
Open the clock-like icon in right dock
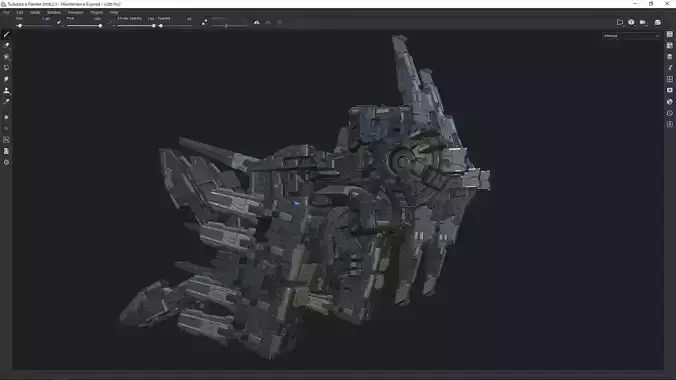click(670, 113)
